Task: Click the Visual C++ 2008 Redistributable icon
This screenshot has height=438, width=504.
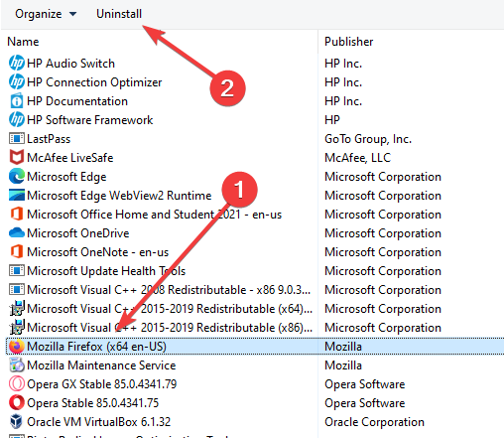Action: click(17, 289)
